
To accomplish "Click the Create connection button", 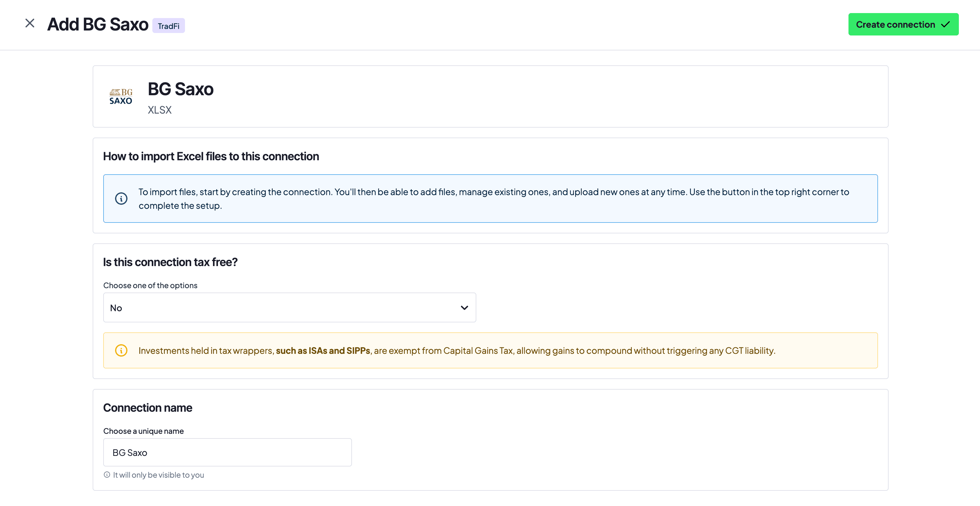I will click(x=903, y=24).
